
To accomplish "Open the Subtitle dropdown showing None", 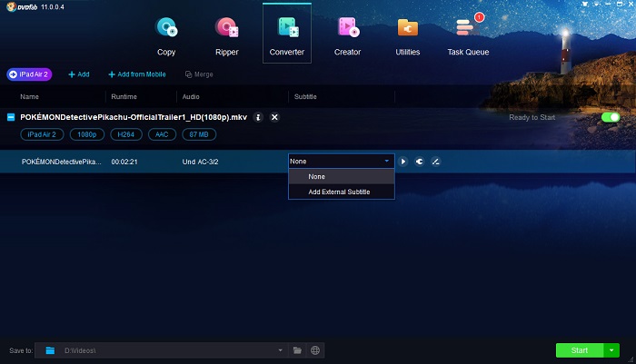I will 341,161.
